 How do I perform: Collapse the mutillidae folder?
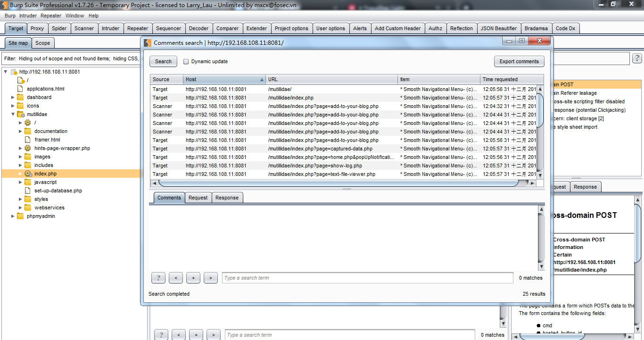[x=13, y=114]
